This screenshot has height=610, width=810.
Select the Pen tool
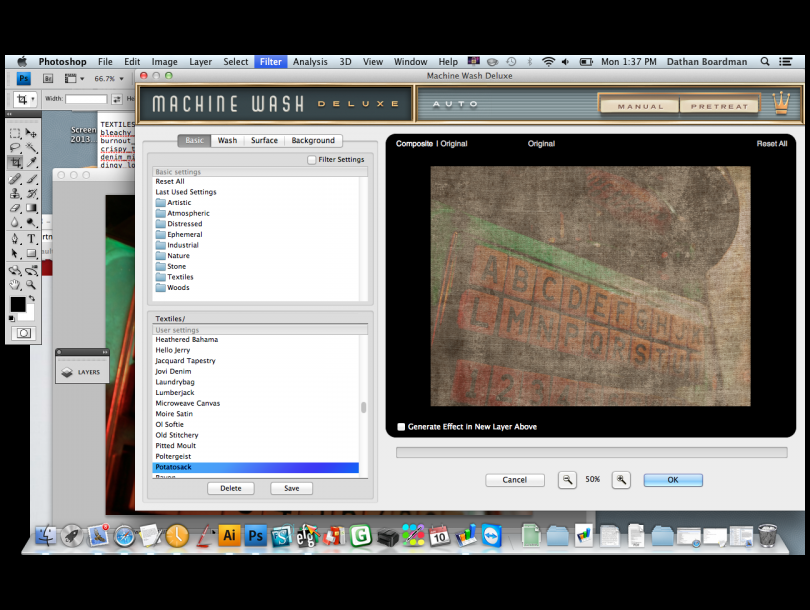[15, 239]
